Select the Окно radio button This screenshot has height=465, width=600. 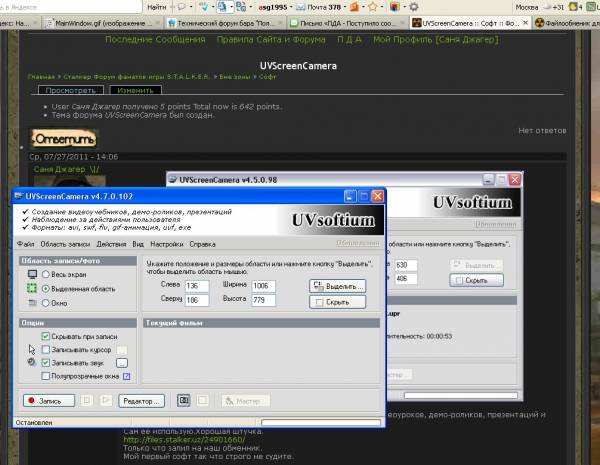coord(46,303)
